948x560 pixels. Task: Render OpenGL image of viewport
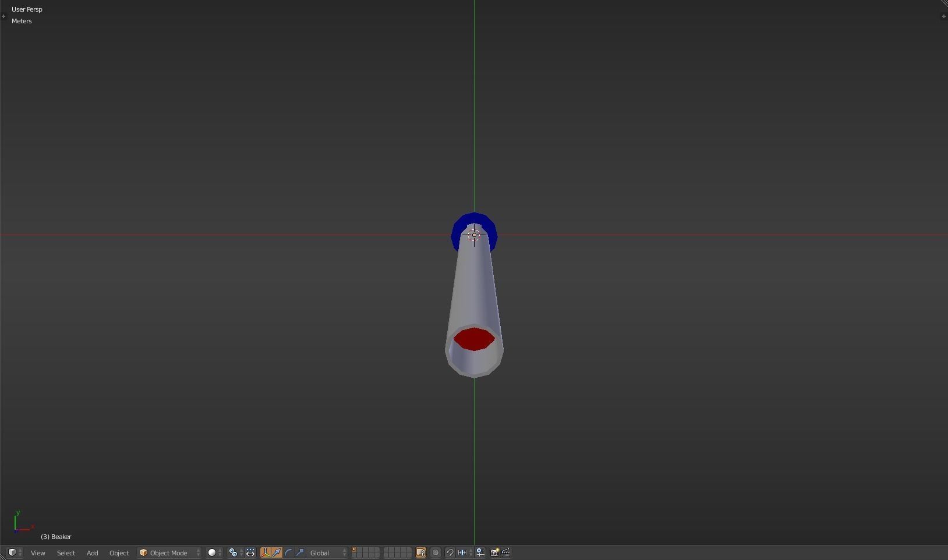pos(494,552)
